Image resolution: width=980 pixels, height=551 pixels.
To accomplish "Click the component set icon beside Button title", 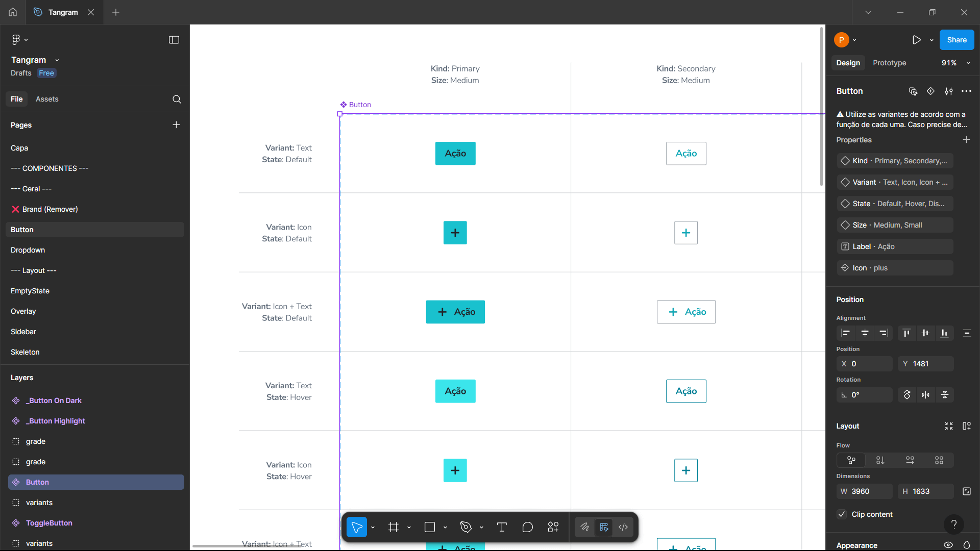I will (913, 91).
